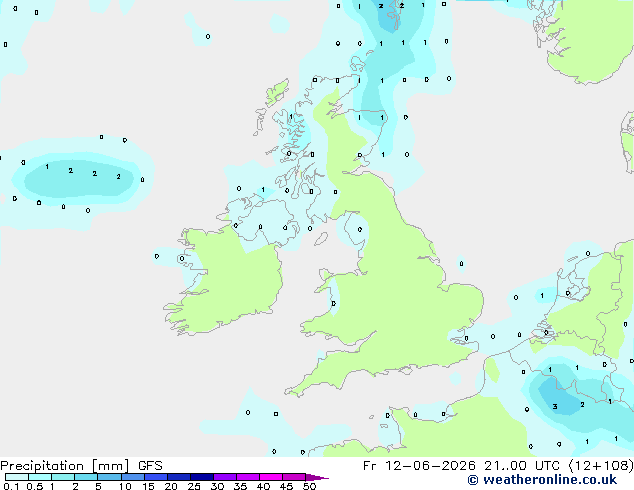Viewport: 634px width, 490px height.
Task: Click the 1–2 mm legend color swatch
Action: pyautogui.click(x=63, y=477)
